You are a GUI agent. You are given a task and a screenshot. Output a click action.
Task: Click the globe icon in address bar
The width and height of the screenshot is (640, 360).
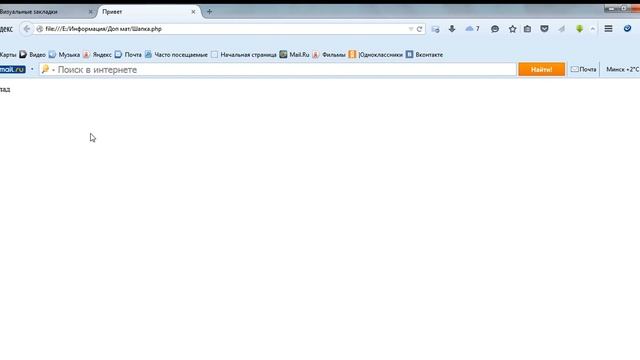[x=40, y=29]
